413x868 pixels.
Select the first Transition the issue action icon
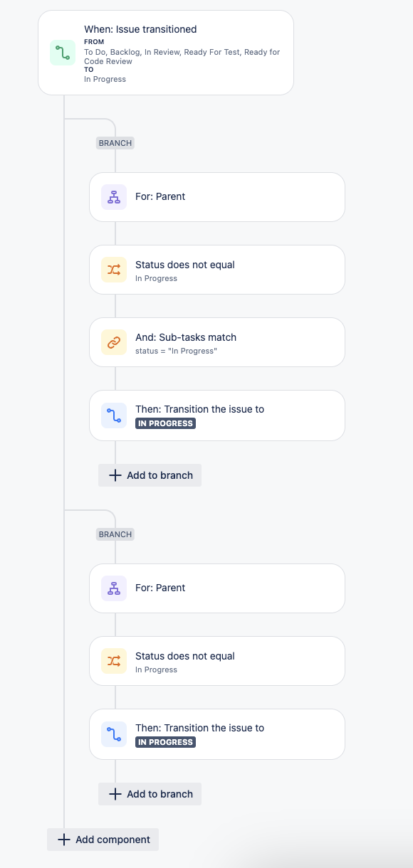point(113,415)
